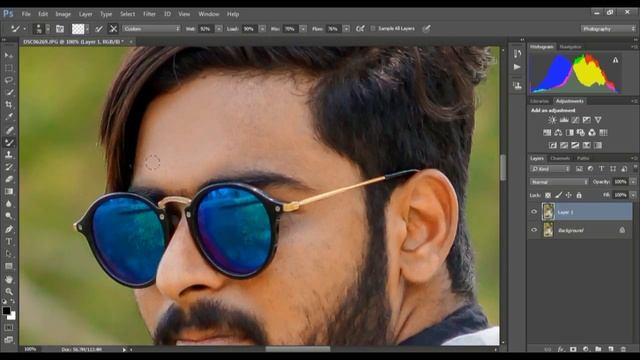Open the Wet value slider arrow
This screenshot has width=640, height=360.
(219, 29)
